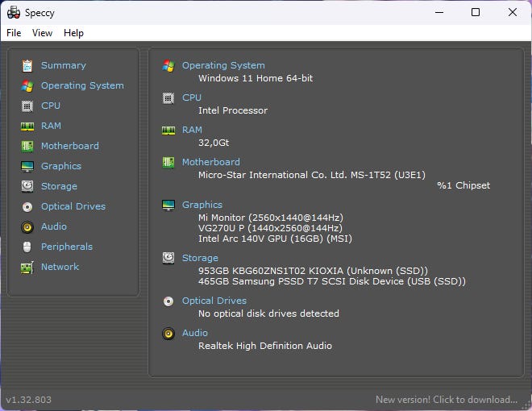Open the CPU section from sidebar

(x=51, y=106)
